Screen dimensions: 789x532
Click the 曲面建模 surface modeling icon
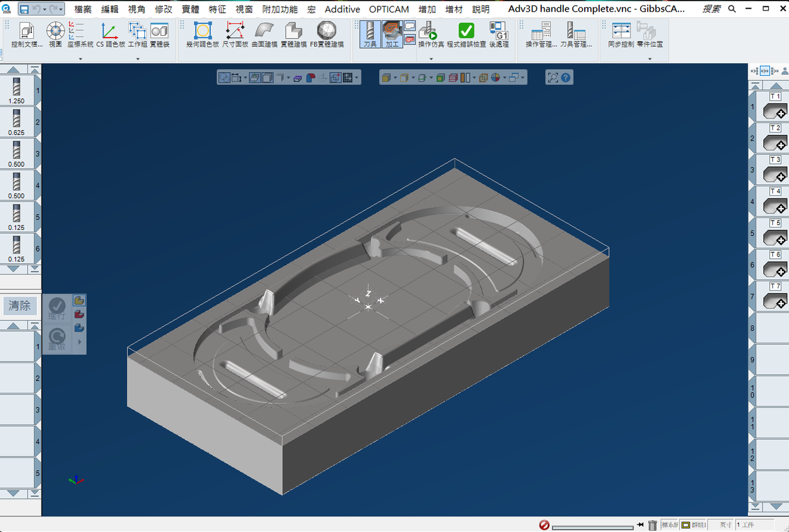click(265, 35)
